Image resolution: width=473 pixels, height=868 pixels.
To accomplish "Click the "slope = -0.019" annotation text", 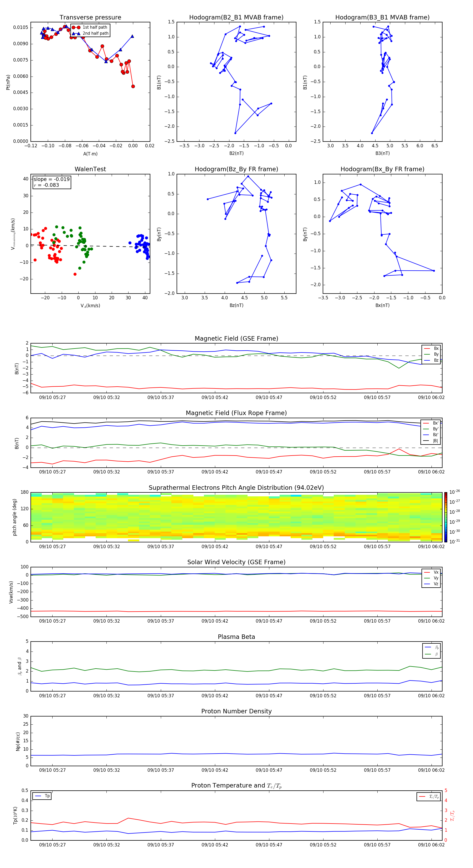I will pyautogui.click(x=52, y=179).
